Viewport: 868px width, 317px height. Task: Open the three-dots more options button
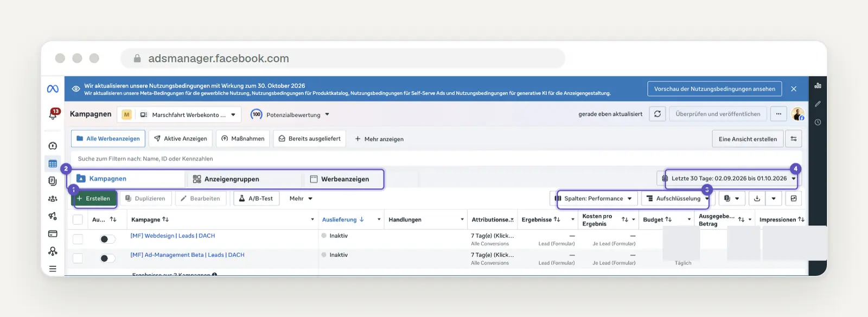[778, 114]
